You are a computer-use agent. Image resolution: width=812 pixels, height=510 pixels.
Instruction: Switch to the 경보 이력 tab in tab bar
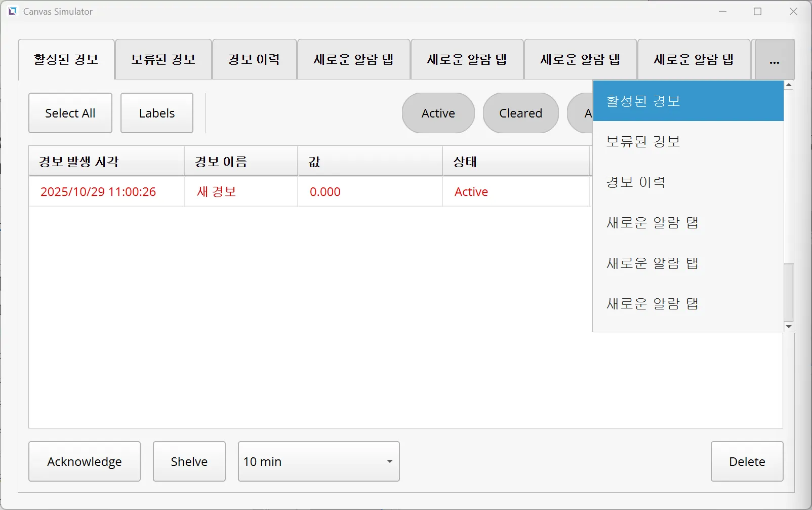(x=254, y=60)
